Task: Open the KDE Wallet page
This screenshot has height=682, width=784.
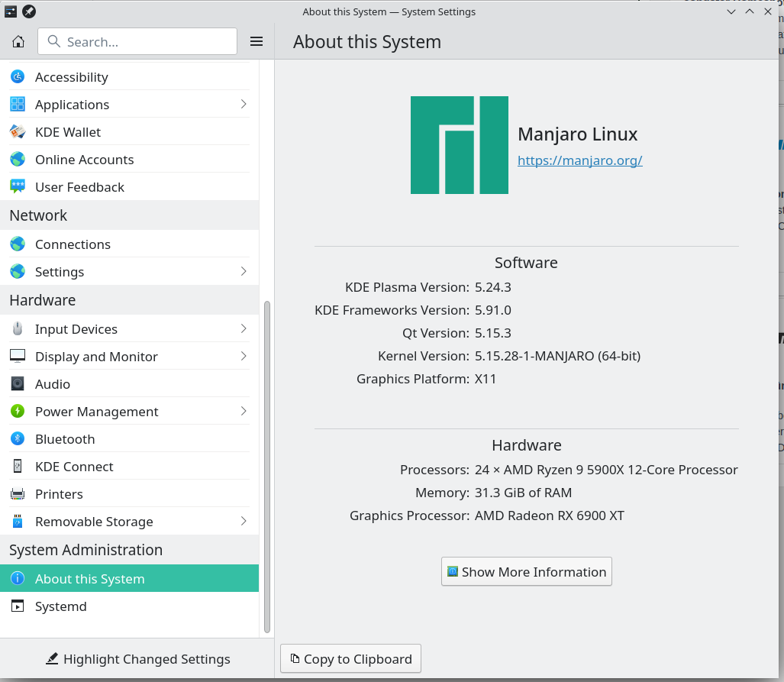Action: (130, 131)
